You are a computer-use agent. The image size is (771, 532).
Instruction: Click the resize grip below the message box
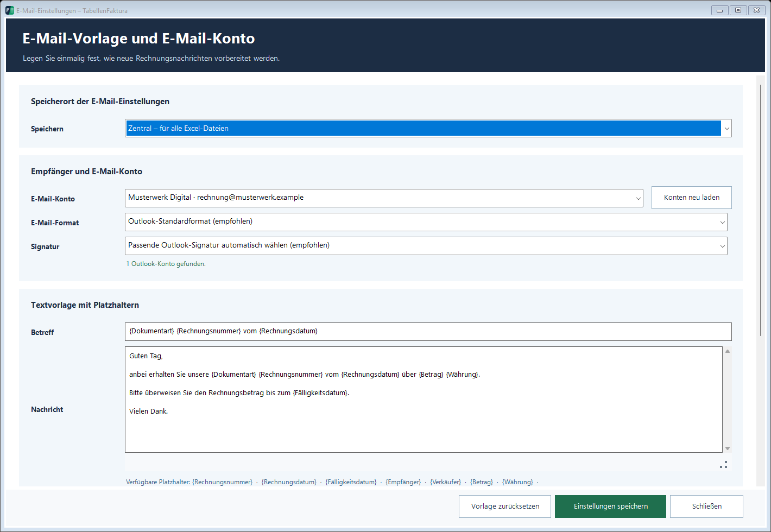724,465
